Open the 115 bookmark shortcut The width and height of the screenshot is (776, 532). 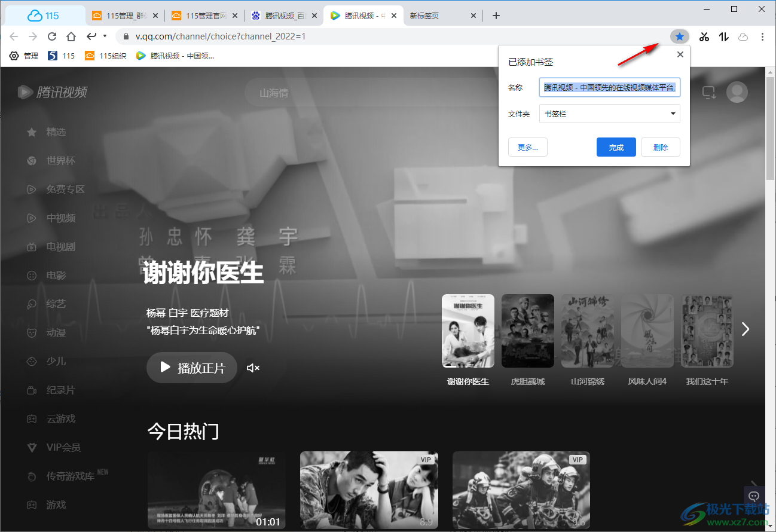click(61, 56)
